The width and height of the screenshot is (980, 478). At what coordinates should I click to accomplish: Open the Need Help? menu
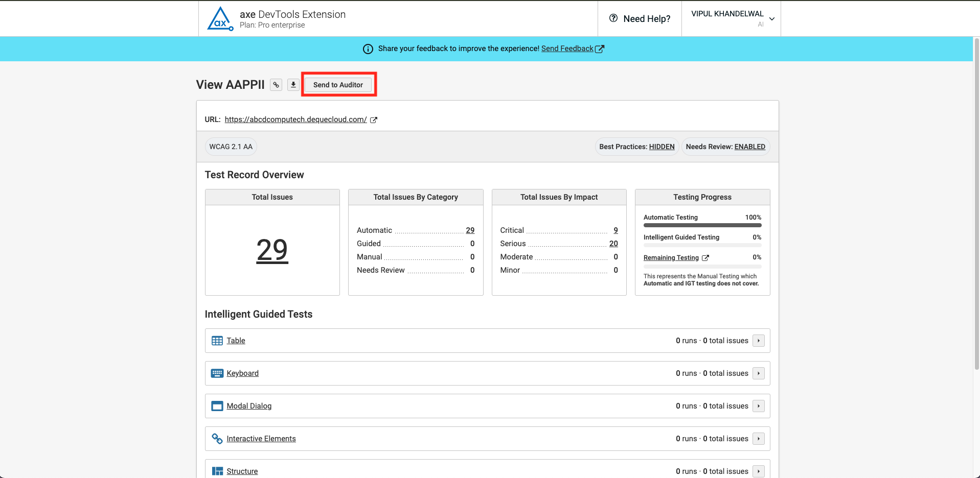(640, 18)
